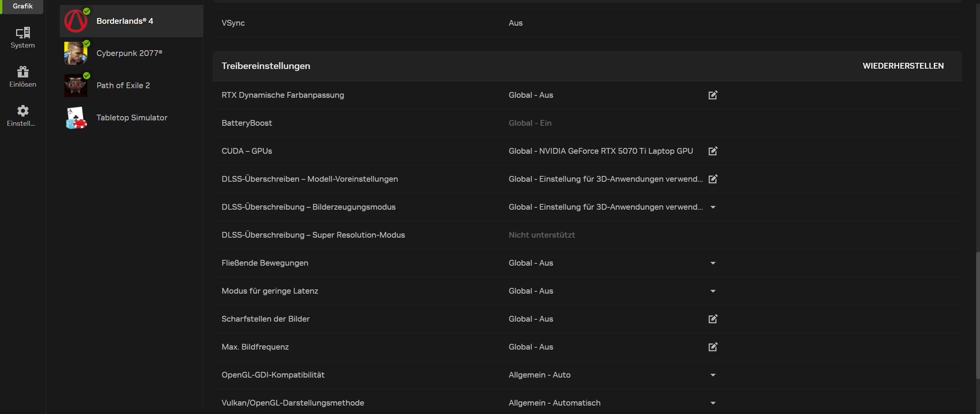This screenshot has width=980, height=414.
Task: Click the VSync Aus value
Action: 515,23
